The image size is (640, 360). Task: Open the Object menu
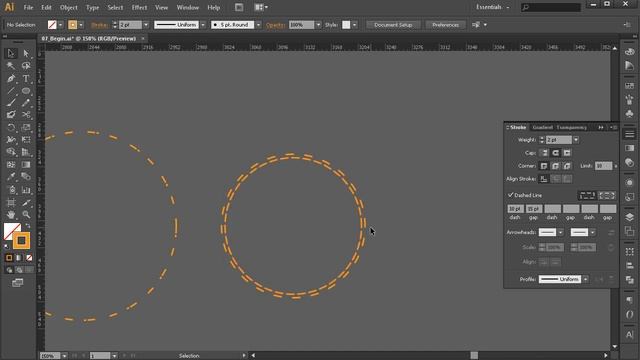pyautogui.click(x=69, y=7)
